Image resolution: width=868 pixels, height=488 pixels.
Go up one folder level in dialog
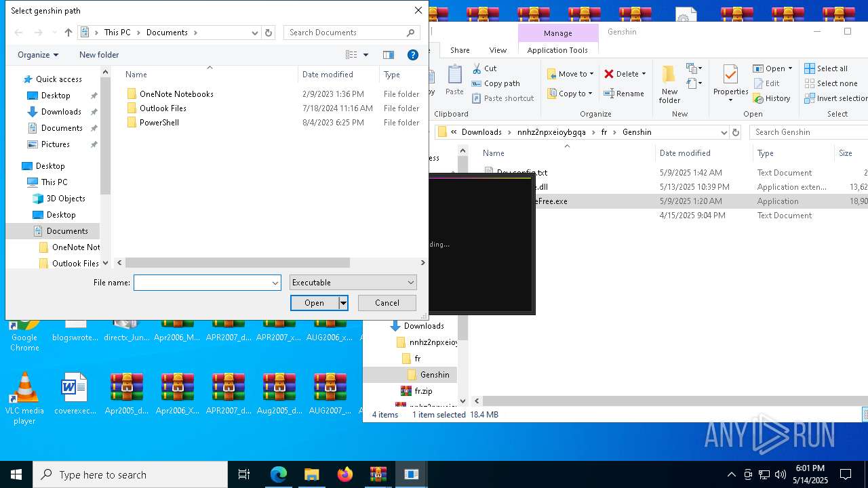click(68, 33)
